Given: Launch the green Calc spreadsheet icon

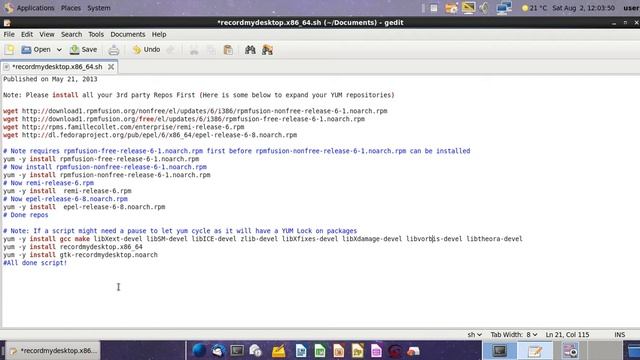Looking at the screenshot, I should [320, 350].
